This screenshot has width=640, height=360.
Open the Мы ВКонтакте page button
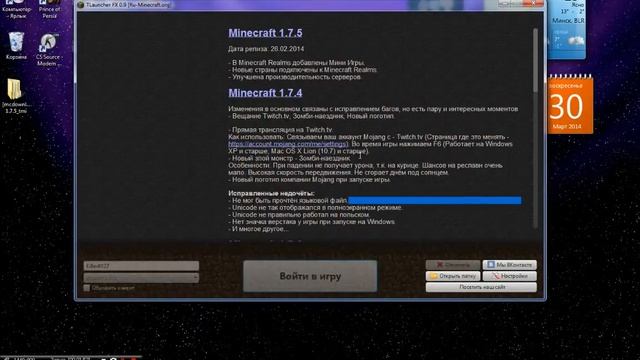tap(509, 265)
